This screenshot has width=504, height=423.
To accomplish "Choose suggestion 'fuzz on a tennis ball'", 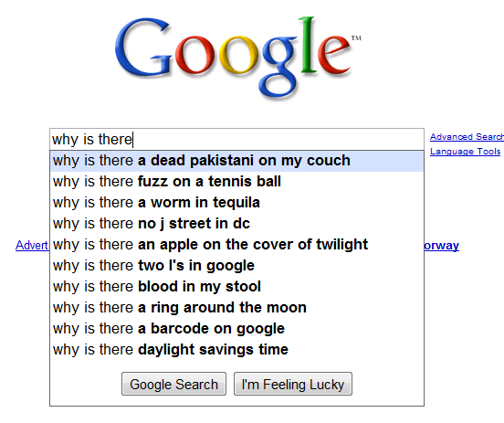I will [236, 182].
